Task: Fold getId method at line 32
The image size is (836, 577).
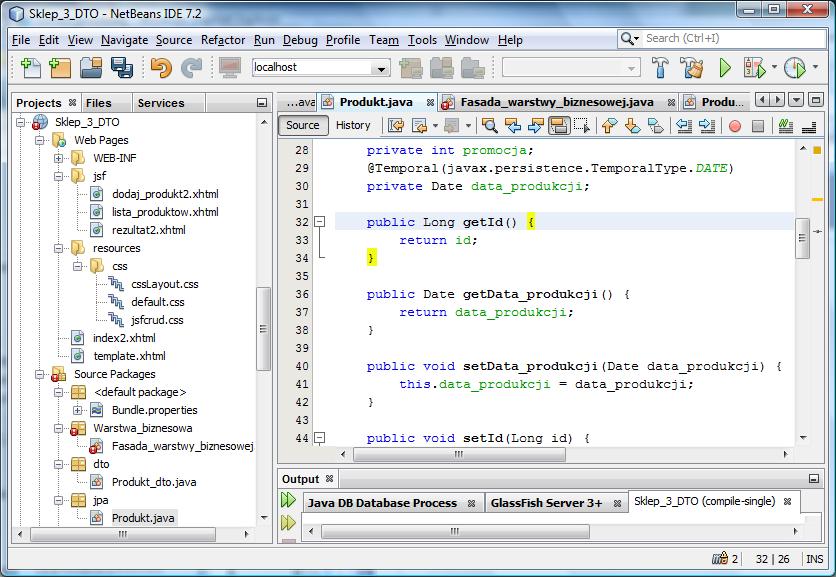Action: pos(319,221)
